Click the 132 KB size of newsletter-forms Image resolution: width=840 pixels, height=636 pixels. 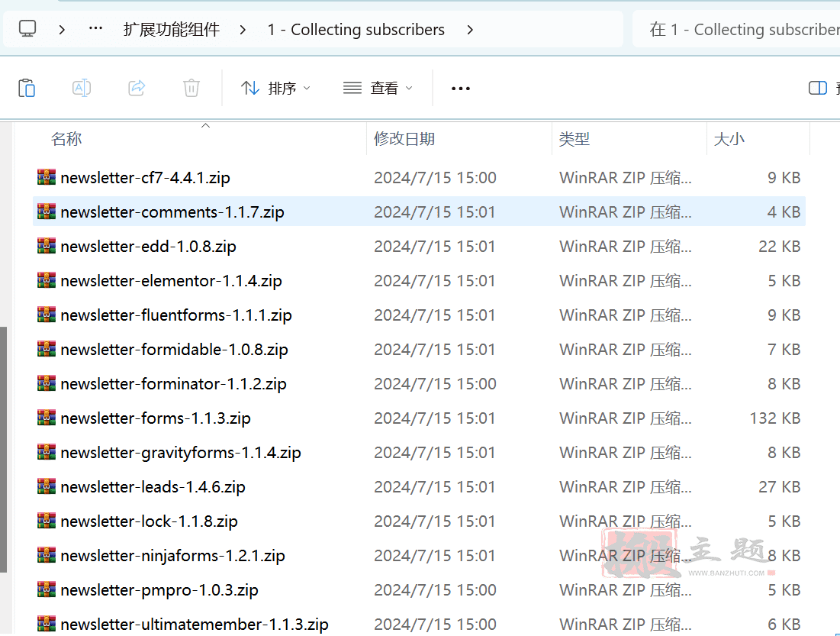[x=774, y=418]
